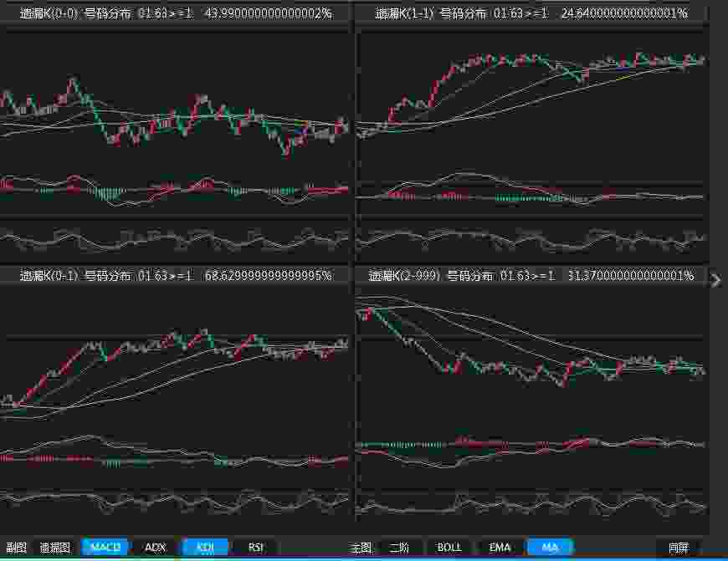The image size is (728, 561).
Task: Enable the ADX sub-chart indicator
Action: coord(155,548)
